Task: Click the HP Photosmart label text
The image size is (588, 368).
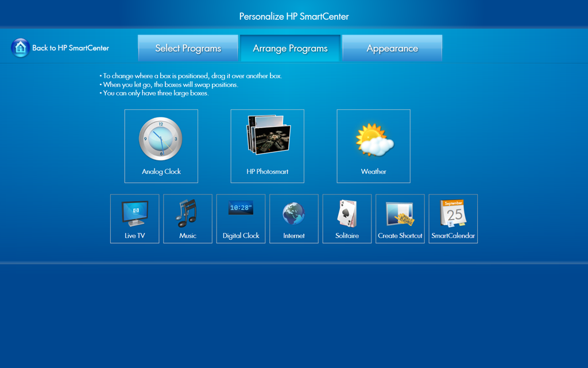Action: 268,171
